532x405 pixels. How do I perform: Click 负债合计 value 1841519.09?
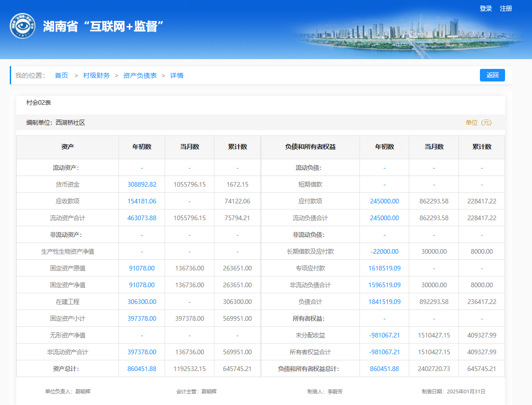click(385, 302)
